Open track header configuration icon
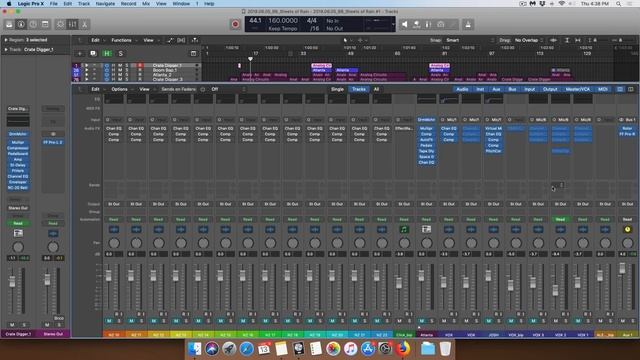 click(x=193, y=53)
